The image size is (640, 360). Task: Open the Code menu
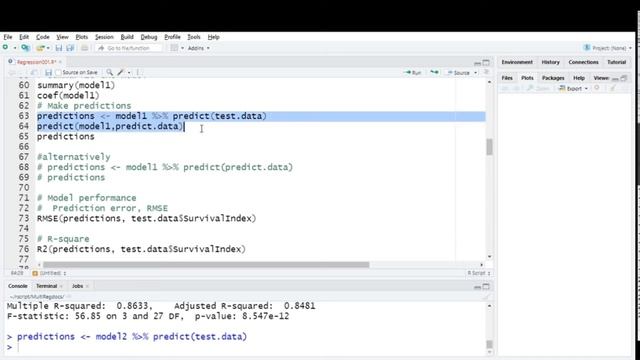point(42,37)
